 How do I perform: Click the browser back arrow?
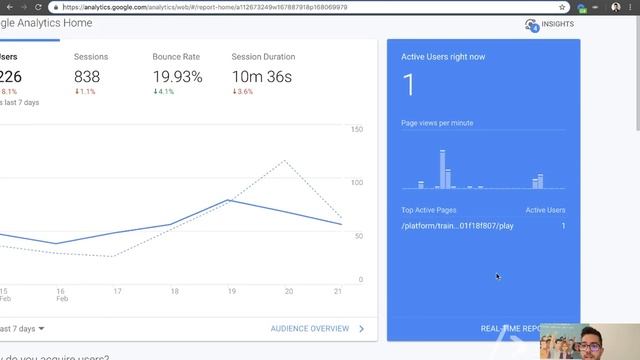(9, 7)
